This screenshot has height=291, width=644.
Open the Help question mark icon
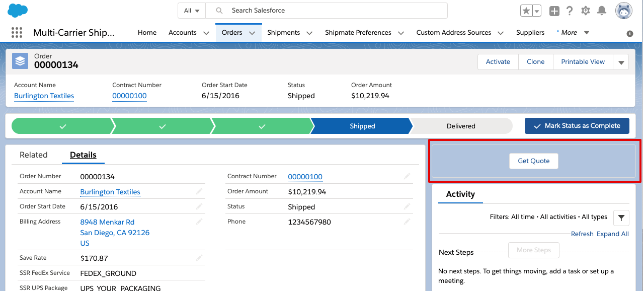coord(570,11)
